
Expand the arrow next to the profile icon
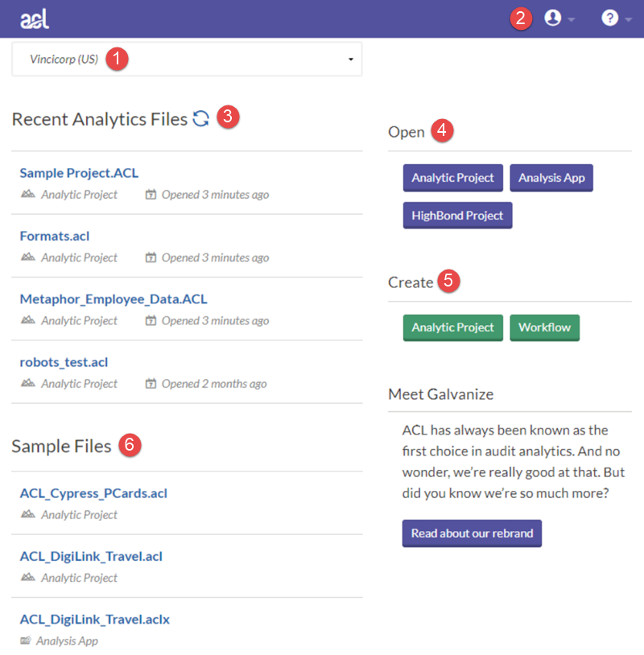[572, 19]
